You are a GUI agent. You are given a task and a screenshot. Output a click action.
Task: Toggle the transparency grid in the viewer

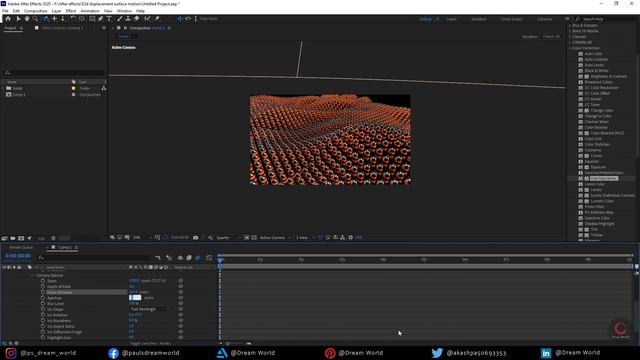254,238
